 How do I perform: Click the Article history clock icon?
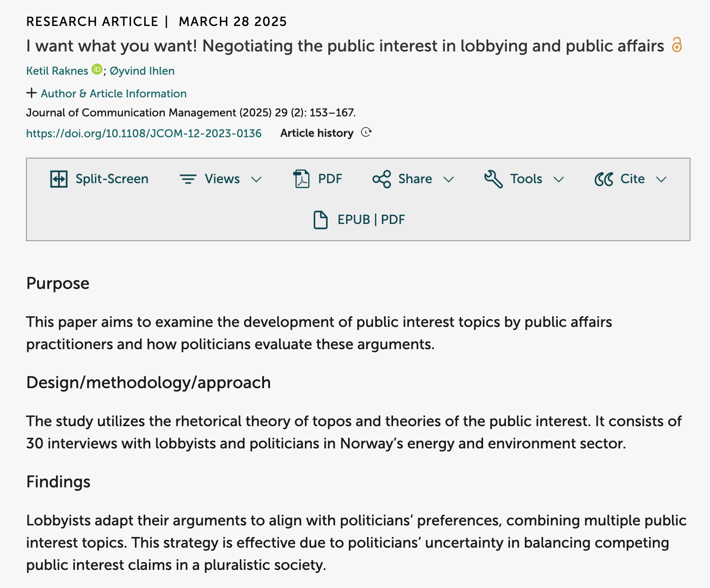[x=366, y=133]
